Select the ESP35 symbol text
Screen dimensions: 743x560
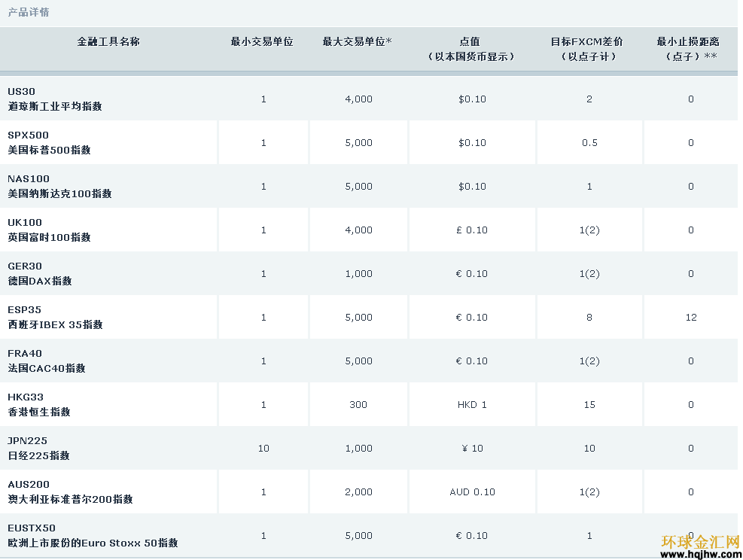coord(25,309)
